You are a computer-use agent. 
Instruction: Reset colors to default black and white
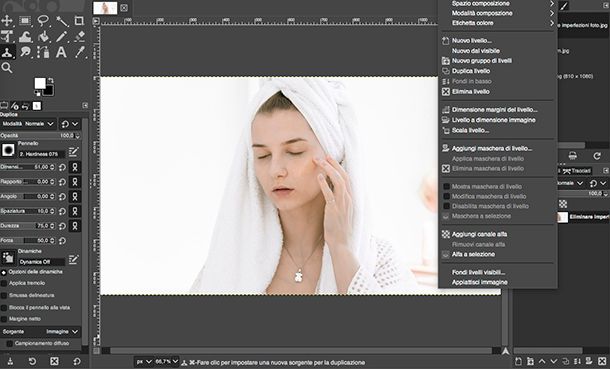click(37, 93)
